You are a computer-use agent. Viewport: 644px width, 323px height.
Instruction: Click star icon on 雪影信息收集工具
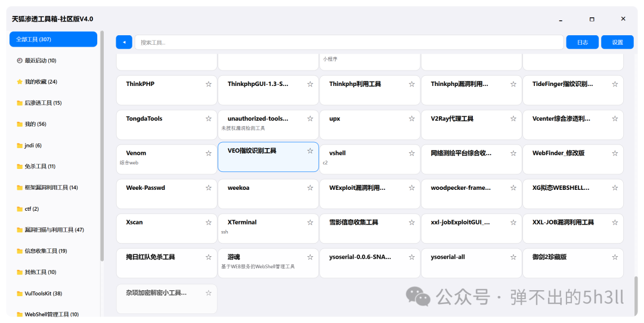(x=411, y=223)
